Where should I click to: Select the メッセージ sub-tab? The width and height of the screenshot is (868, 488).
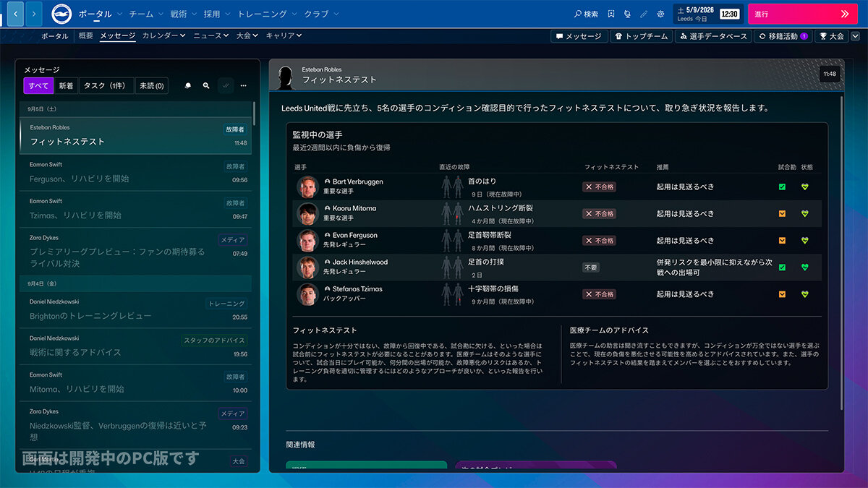(117, 35)
